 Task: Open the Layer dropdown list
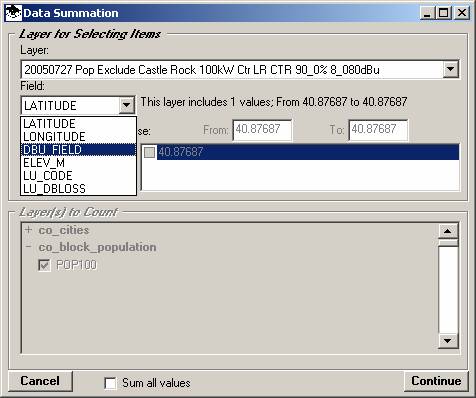[x=450, y=69]
